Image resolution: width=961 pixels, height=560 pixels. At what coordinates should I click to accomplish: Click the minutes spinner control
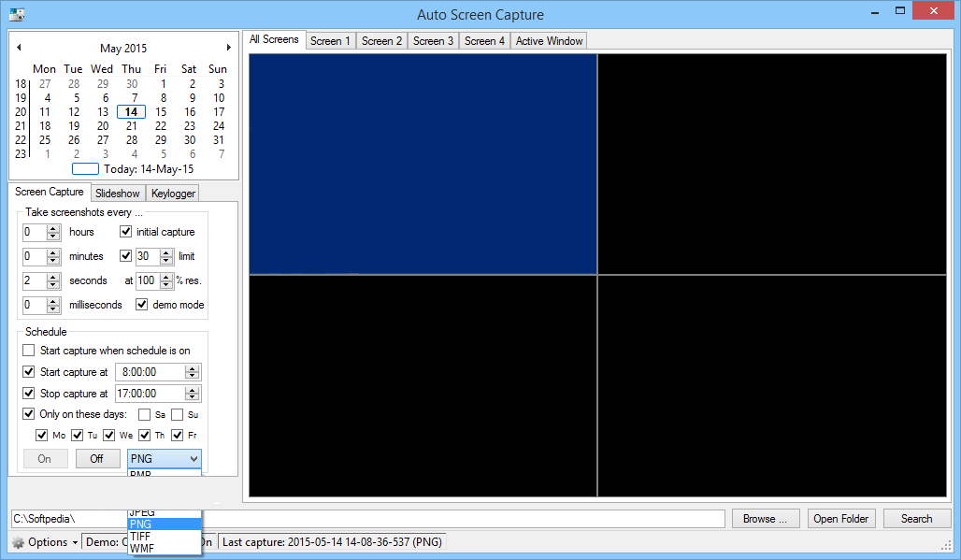click(53, 256)
